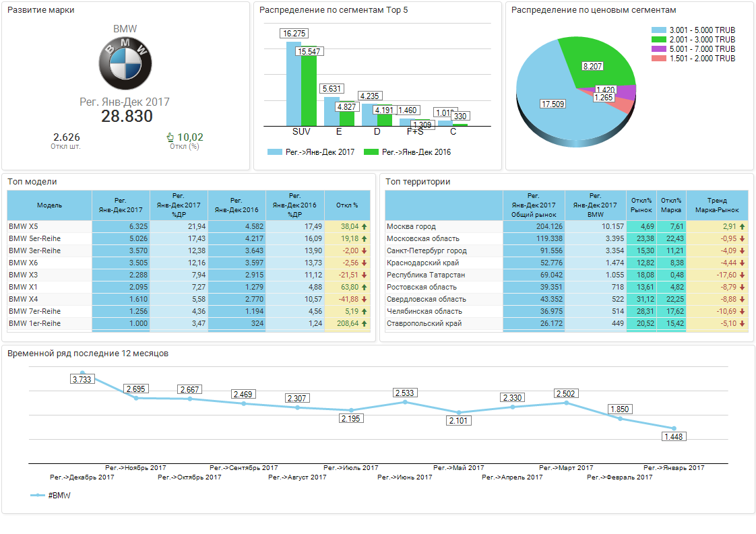Click the up arrow in BMW 1er-Reihe row
The width and height of the screenshot is (756, 534).
[x=365, y=323]
